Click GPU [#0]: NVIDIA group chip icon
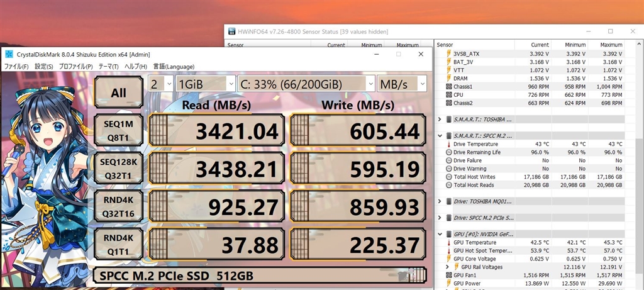 point(449,234)
